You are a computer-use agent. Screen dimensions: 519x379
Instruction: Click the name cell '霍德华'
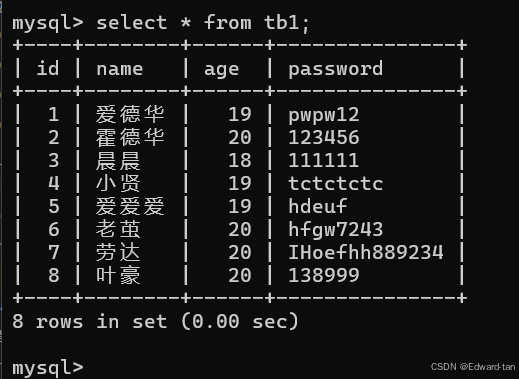coord(130,137)
